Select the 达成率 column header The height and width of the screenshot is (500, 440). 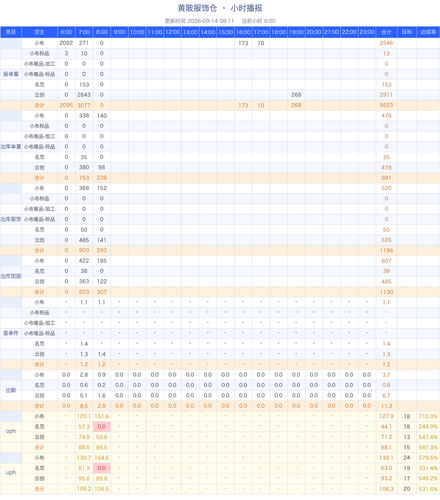click(428, 32)
